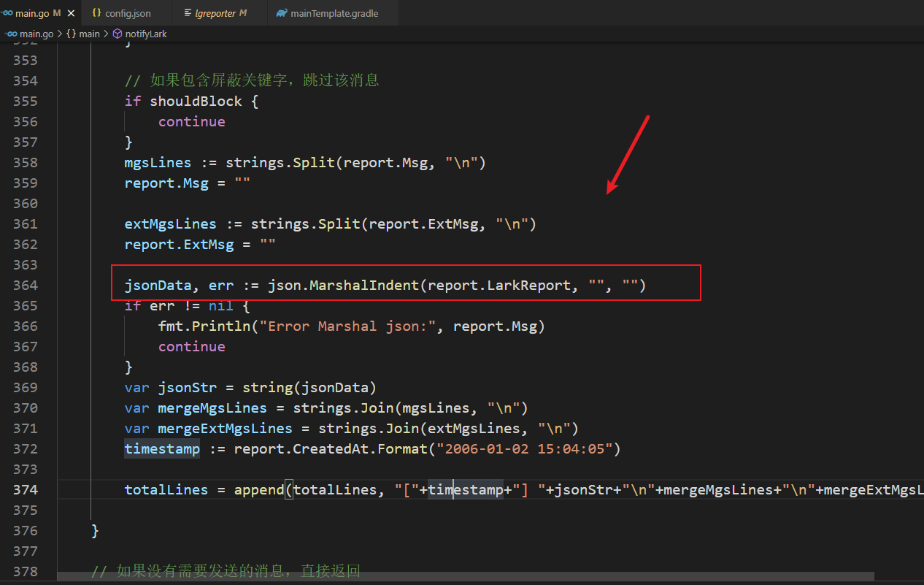Screen dimensions: 924x585
Task: Click line number 378 in the gutter
Action: (x=26, y=571)
